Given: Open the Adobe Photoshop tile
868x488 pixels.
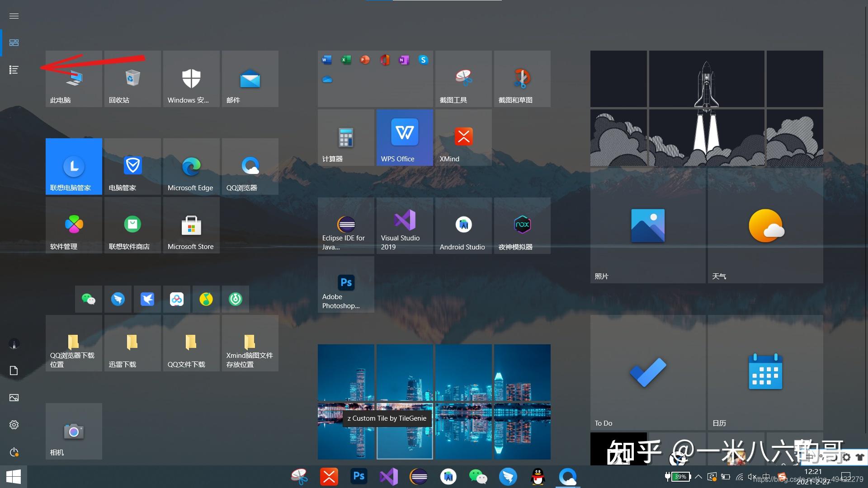Looking at the screenshot, I should click(x=345, y=284).
